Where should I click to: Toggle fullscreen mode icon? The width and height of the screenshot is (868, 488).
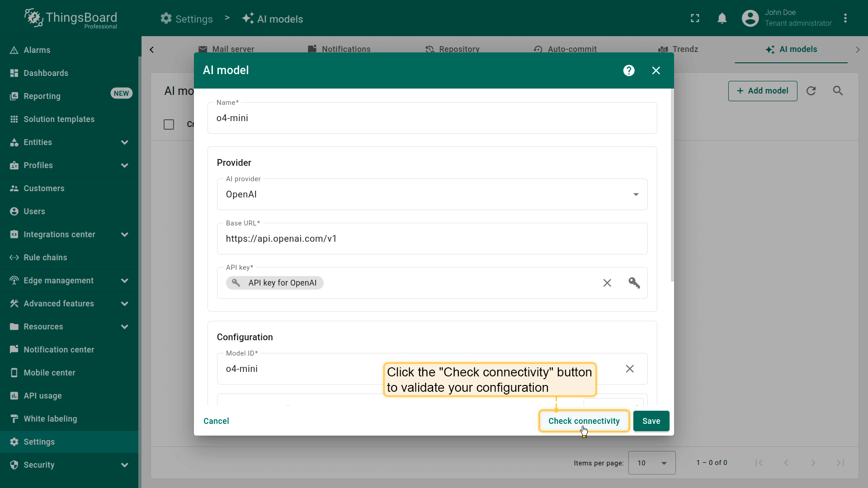tap(695, 19)
